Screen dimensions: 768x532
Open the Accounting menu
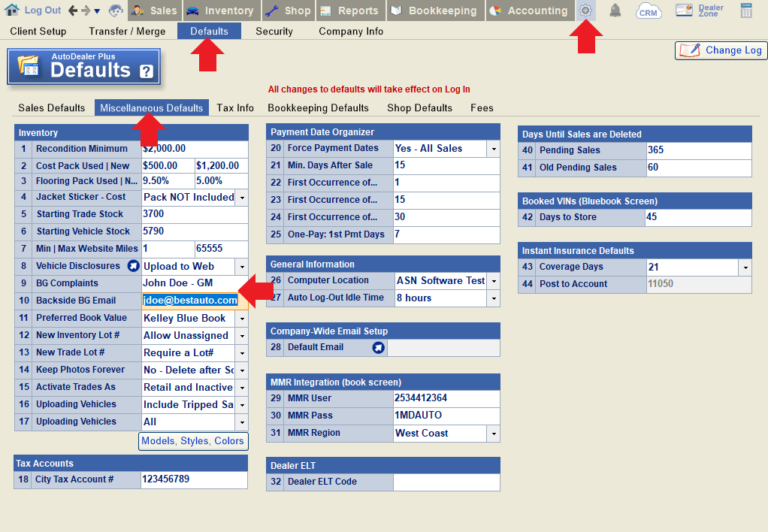coord(530,11)
